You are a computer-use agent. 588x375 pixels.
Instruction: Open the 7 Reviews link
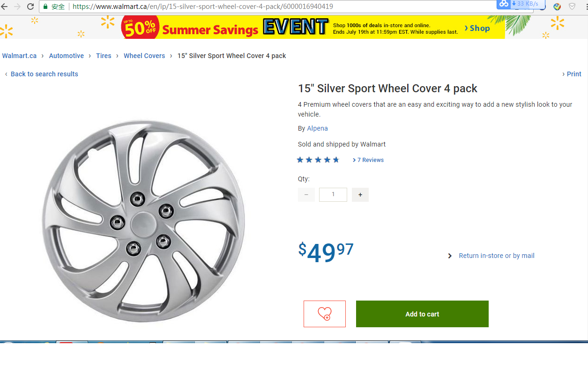370,160
